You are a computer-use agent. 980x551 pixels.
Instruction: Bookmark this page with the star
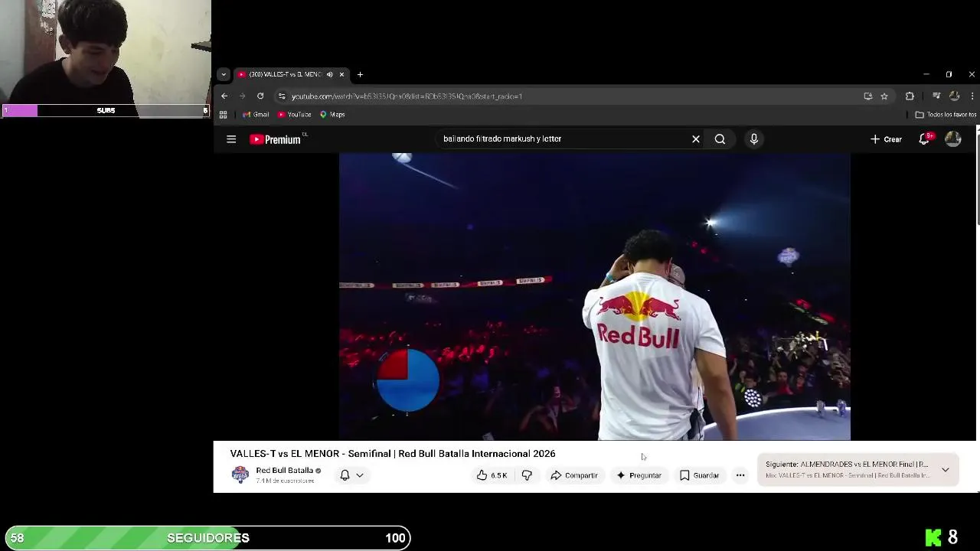pos(884,96)
